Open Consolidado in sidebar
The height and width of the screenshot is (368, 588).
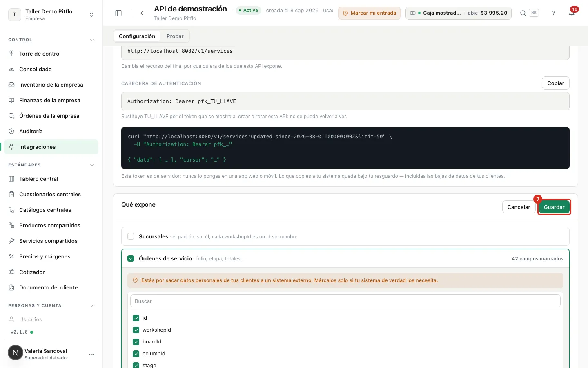pyautogui.click(x=51, y=69)
